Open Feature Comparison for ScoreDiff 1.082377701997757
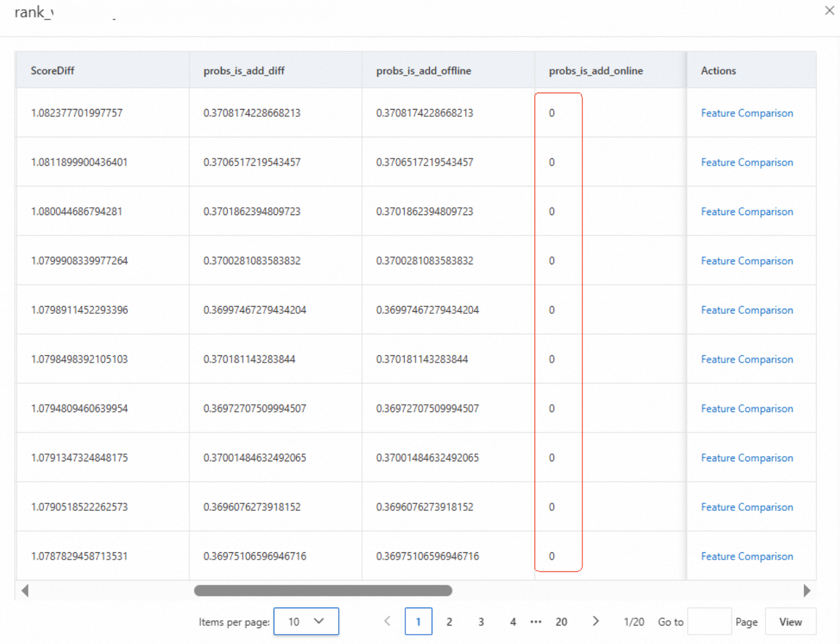 (747, 113)
